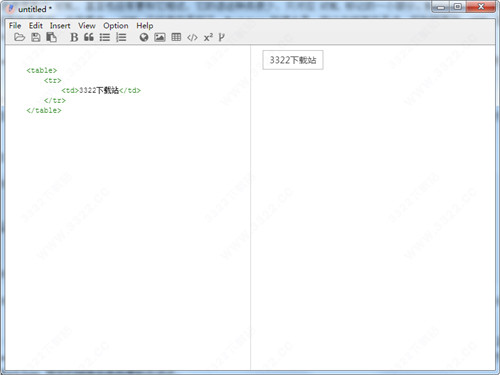Click the closing </table> tag
500x375 pixels.
pyautogui.click(x=44, y=110)
